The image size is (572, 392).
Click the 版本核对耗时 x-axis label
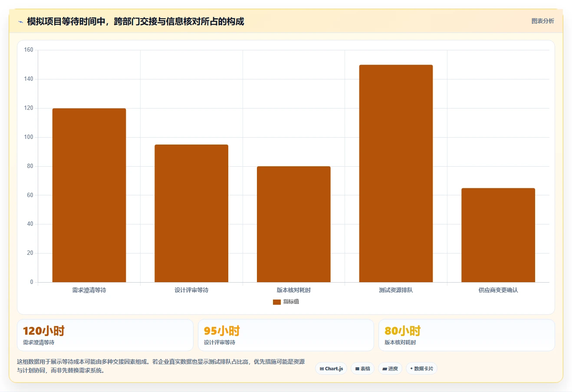tap(294, 290)
